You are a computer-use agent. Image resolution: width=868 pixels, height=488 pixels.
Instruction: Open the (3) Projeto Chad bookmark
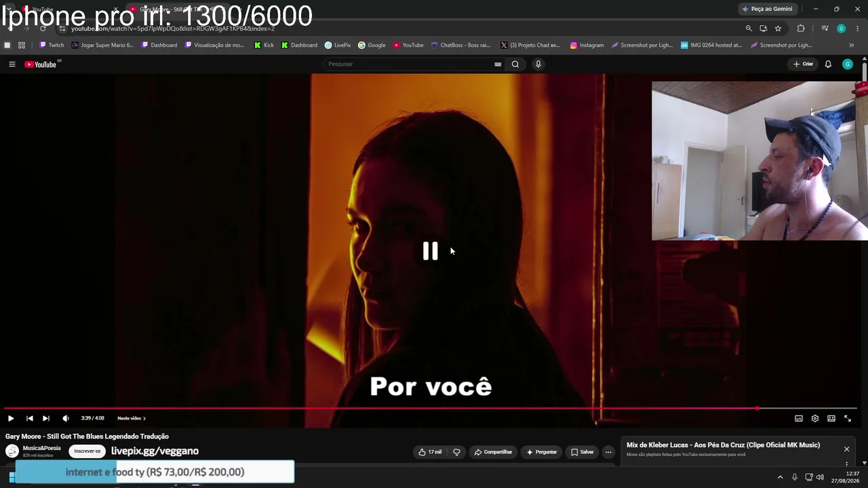coord(529,45)
